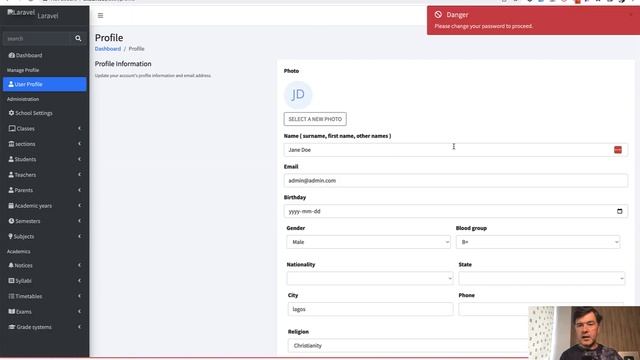Click the Danger notification message text
The height and width of the screenshot is (360, 640).
pyautogui.click(x=484, y=26)
